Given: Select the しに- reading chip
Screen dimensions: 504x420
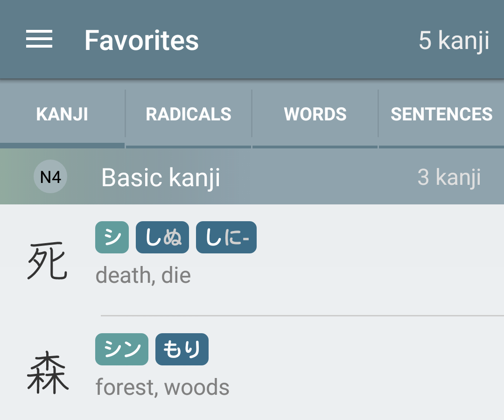Looking at the screenshot, I should pos(226,237).
